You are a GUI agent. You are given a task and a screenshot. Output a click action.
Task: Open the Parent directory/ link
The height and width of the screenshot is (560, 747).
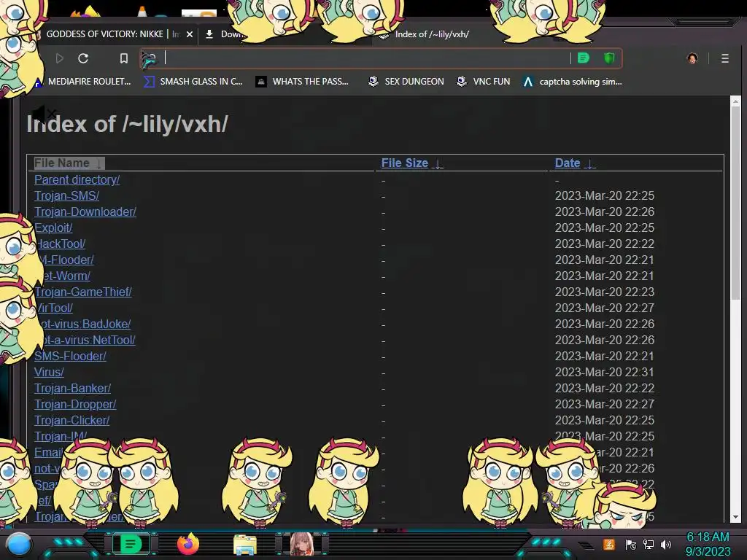[x=77, y=179]
